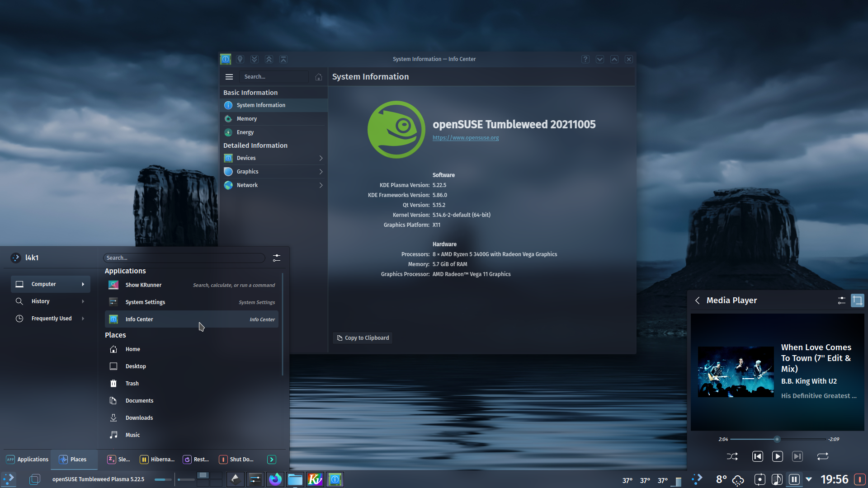Viewport: 868px width, 488px height.
Task: Switch to Applications tab in launcher
Action: 27,460
